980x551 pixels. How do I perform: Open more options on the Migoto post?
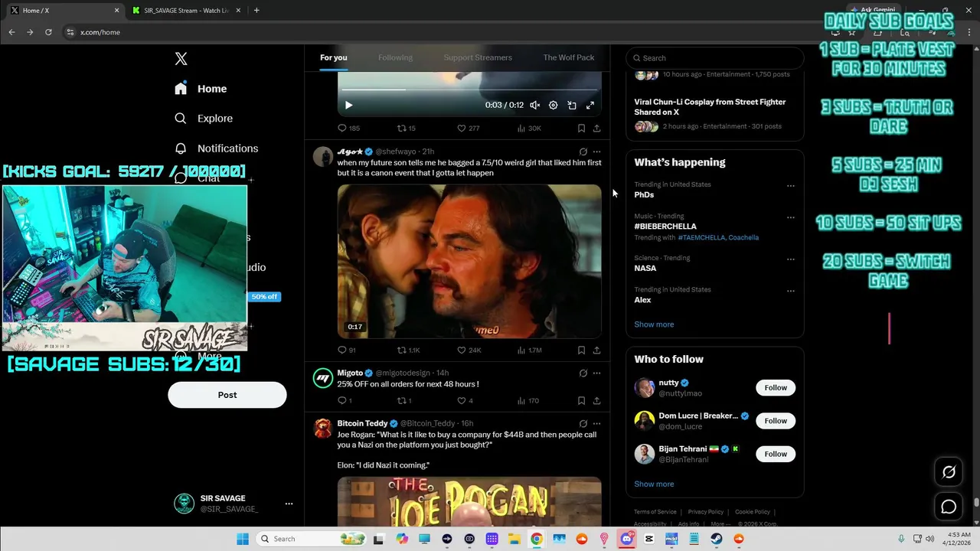coord(596,373)
